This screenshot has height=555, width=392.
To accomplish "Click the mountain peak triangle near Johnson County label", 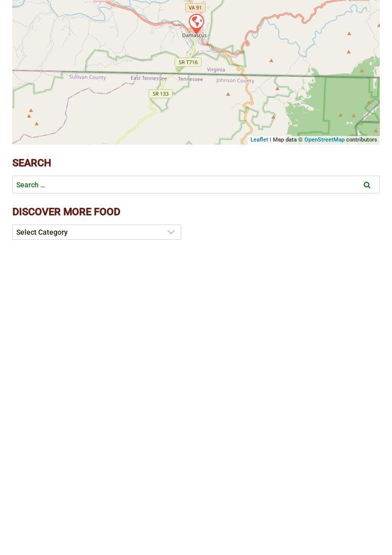I will 228,94.
